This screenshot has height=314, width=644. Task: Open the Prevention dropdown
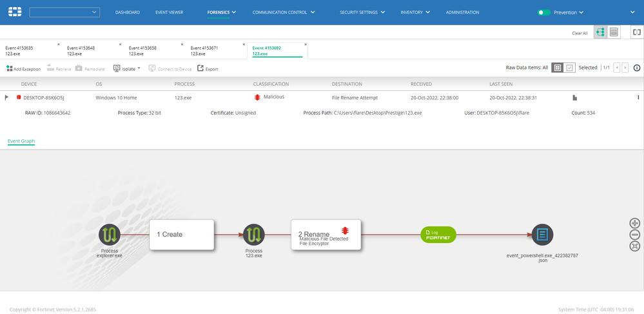click(x=569, y=13)
